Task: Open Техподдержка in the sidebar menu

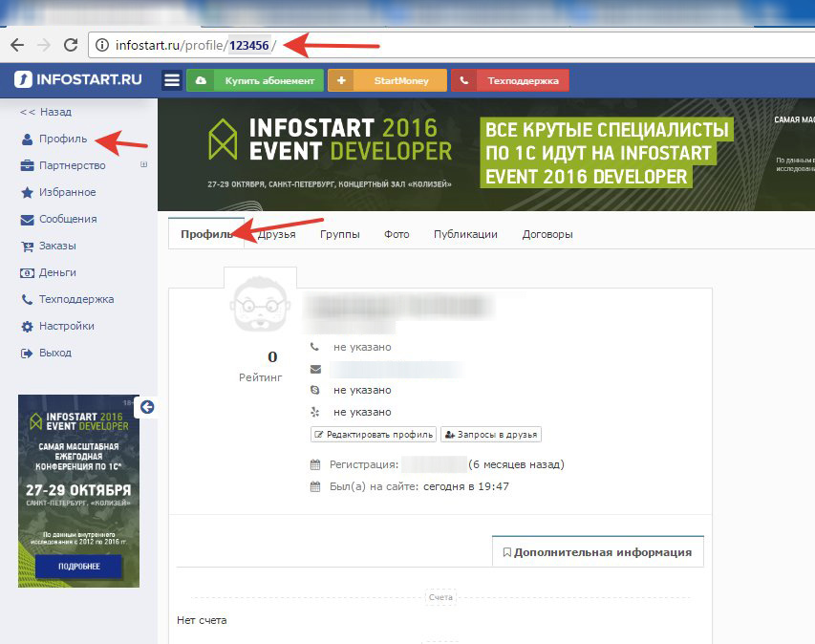Action: pos(76,299)
